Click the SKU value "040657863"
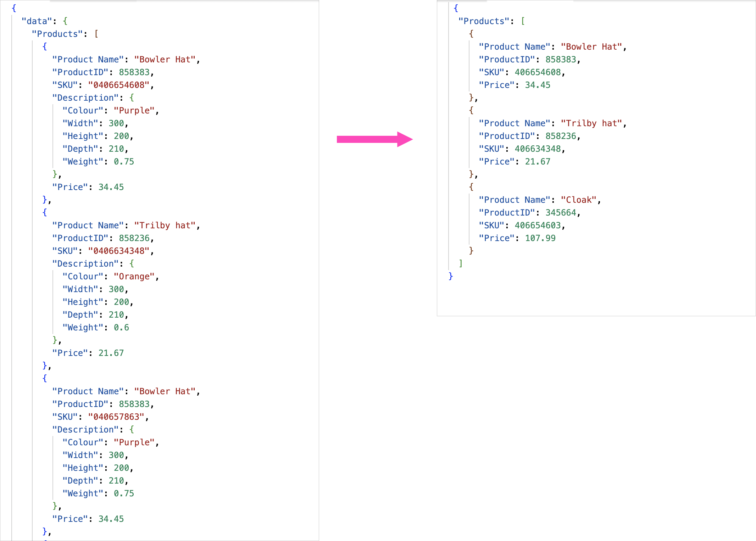This screenshot has width=756, height=541. point(119,417)
